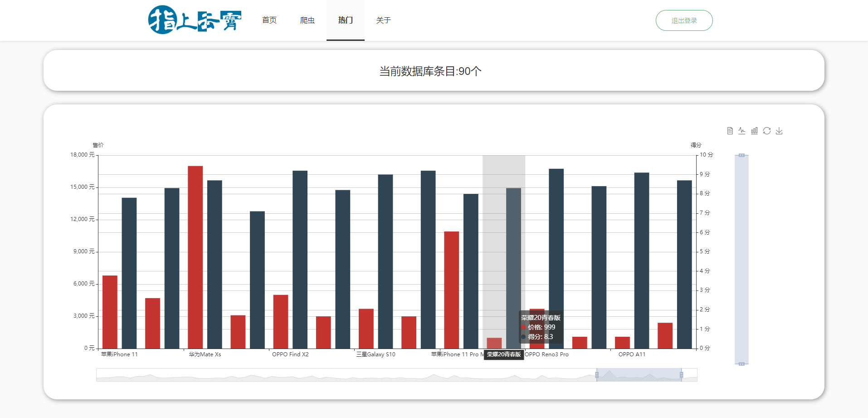The image size is (868, 418).
Task: Click bottom handle of vertical zoom slider
Action: 741,364
